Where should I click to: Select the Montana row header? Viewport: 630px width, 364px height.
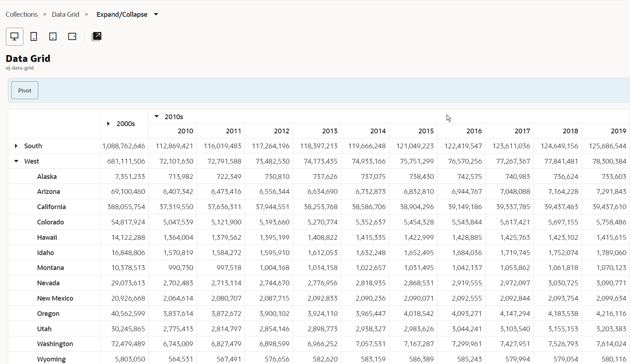point(54,268)
